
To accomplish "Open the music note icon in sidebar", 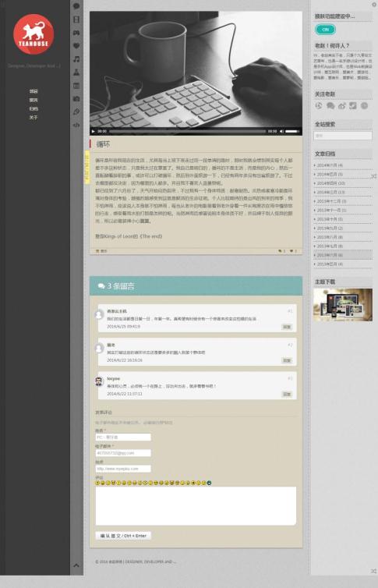I will (x=76, y=59).
